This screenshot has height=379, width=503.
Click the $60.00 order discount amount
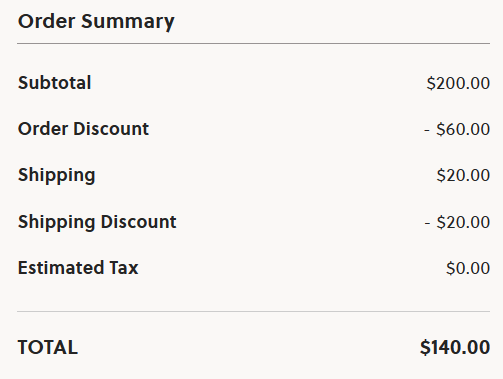point(463,129)
